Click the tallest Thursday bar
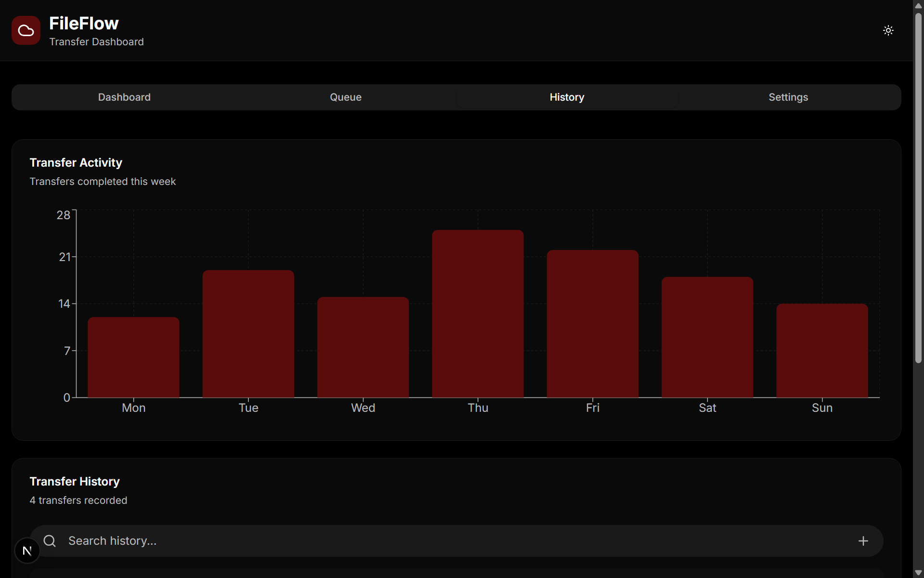This screenshot has width=924, height=578. coord(477,314)
